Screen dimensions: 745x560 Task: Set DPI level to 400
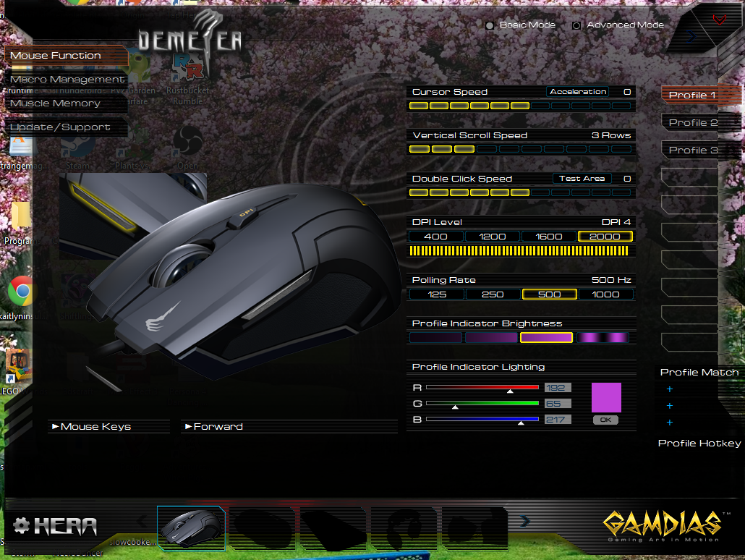(435, 237)
